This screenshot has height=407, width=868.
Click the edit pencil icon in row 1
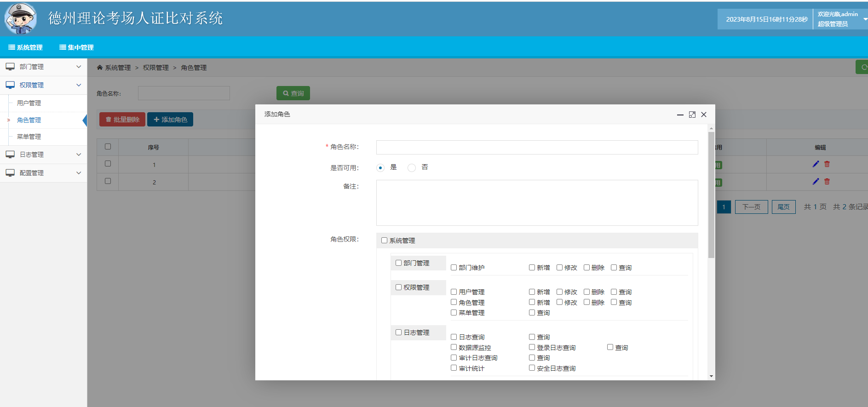click(x=816, y=164)
